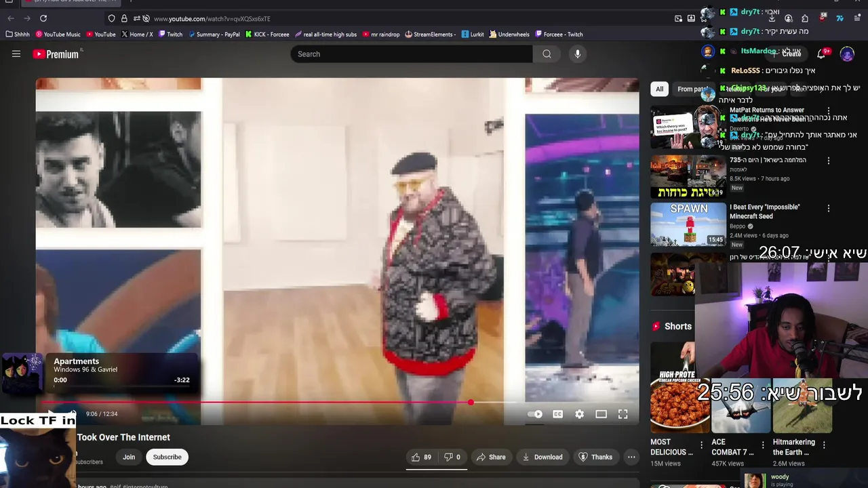Open the notifications bell
This screenshot has height=488, width=868.
point(821,54)
